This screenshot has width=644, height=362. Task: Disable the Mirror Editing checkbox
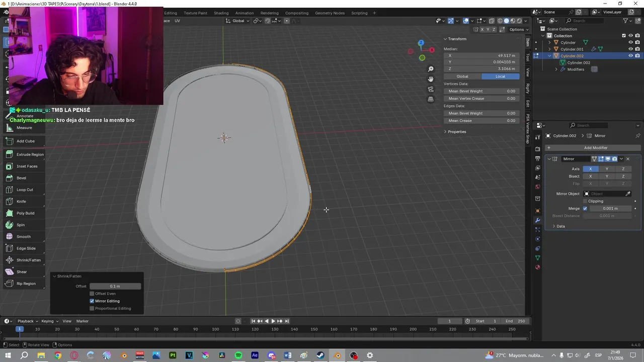[92, 301]
